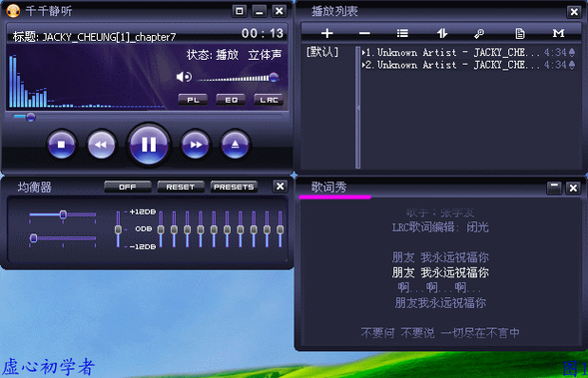Click the LRC歌词编辑: 闭光 line
This screenshot has height=378, width=588.
440,227
